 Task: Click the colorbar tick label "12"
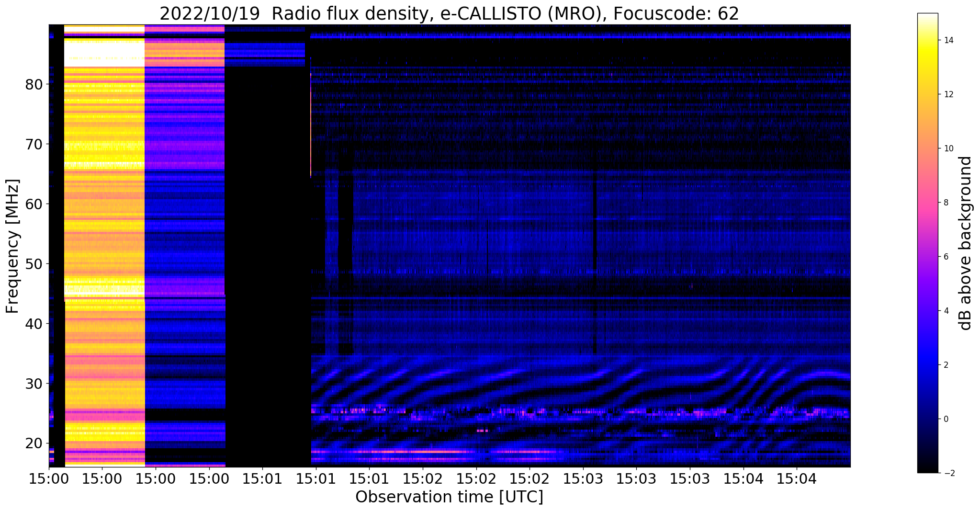tap(948, 94)
